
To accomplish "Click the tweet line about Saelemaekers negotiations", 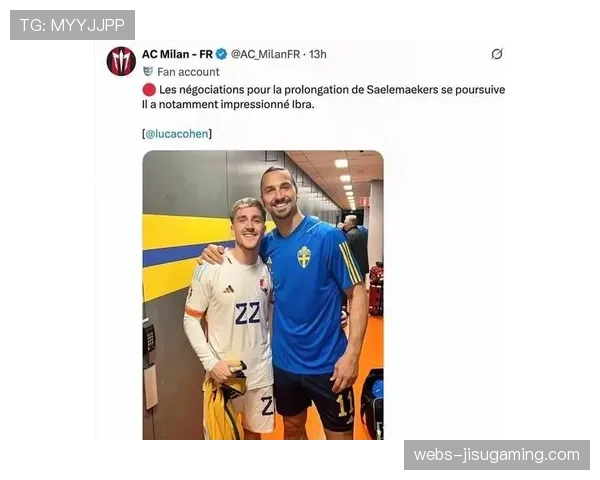I will (x=332, y=90).
